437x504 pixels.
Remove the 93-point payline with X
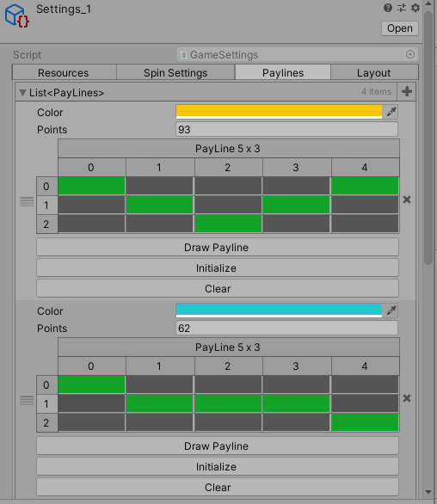[x=407, y=200]
